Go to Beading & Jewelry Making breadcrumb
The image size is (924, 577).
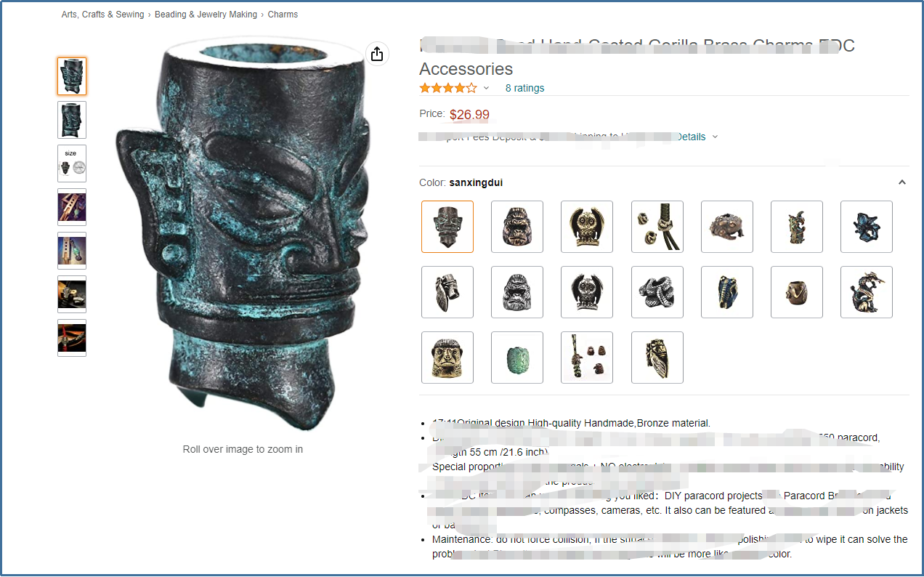[206, 15]
